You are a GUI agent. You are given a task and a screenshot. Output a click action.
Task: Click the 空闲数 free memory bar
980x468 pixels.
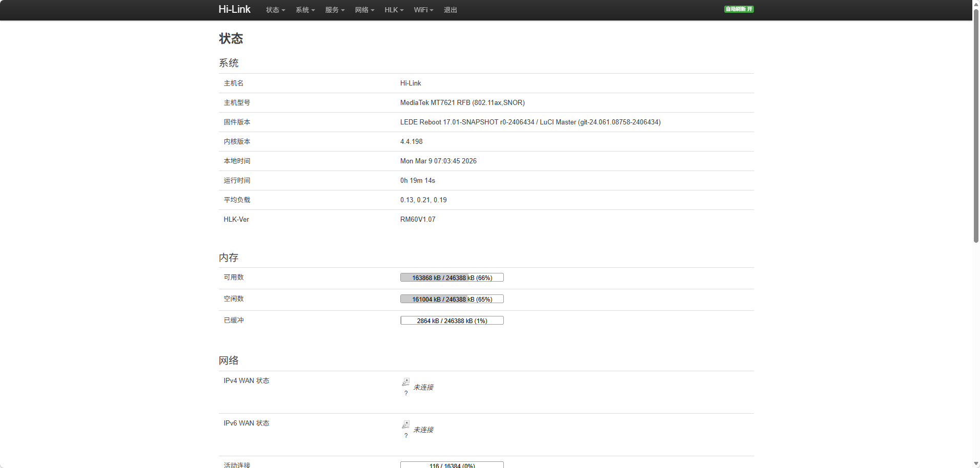[x=452, y=299]
